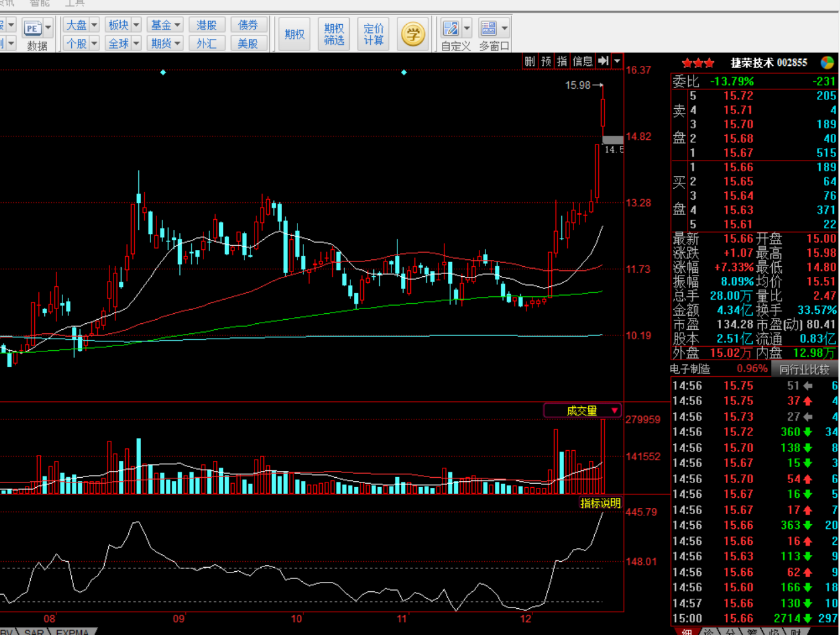The image size is (840, 635).
Task: Click the 期权 options button
Action: point(294,34)
